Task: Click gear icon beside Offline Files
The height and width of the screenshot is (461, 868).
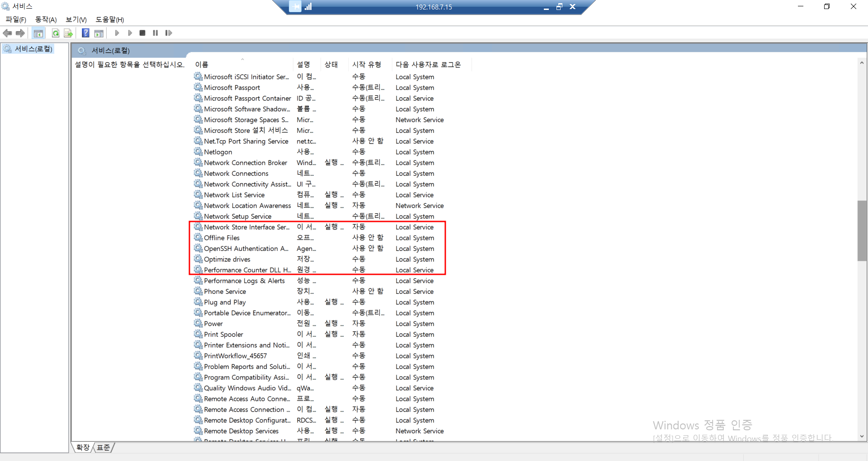Action: tap(198, 238)
